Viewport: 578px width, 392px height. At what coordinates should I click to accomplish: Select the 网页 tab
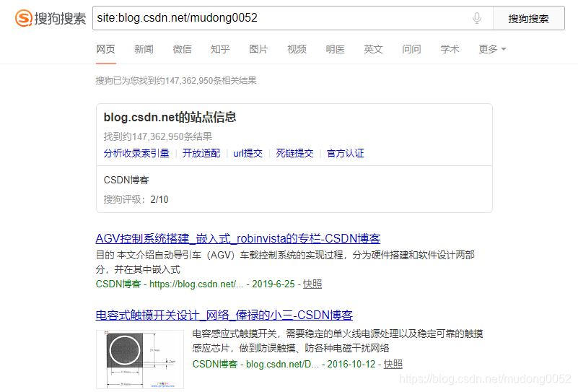tap(106, 49)
